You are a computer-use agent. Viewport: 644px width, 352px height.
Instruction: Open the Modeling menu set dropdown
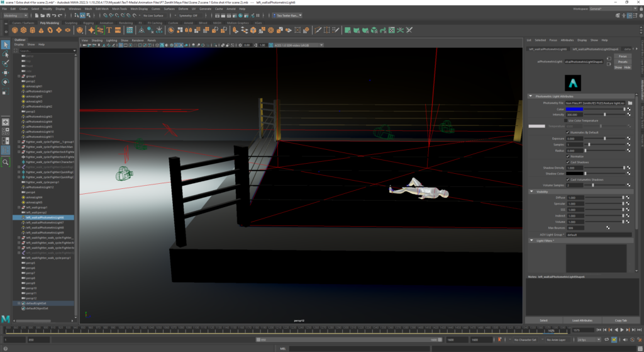click(20, 16)
